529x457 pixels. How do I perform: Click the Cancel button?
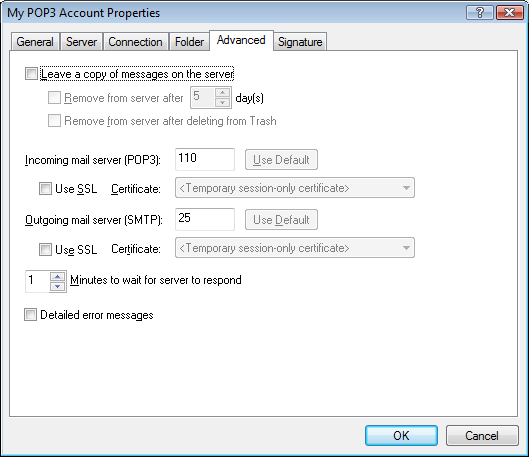coord(482,435)
